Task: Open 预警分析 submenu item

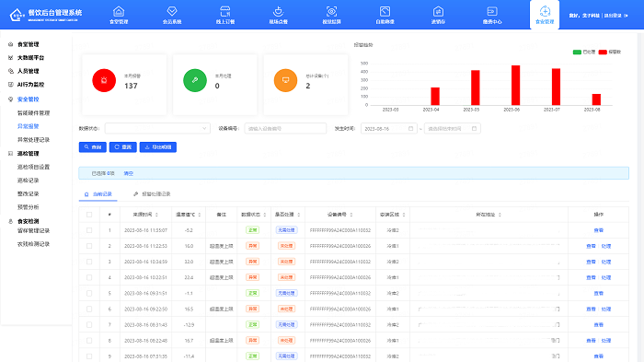Action: [x=28, y=207]
